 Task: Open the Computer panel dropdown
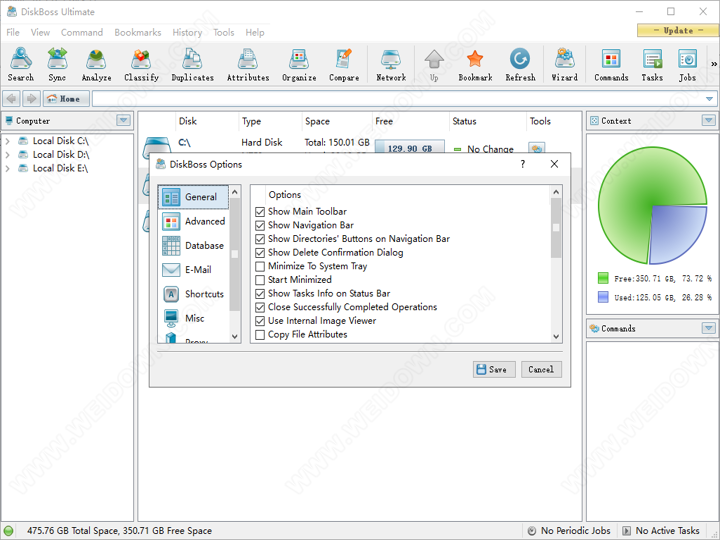coord(123,121)
